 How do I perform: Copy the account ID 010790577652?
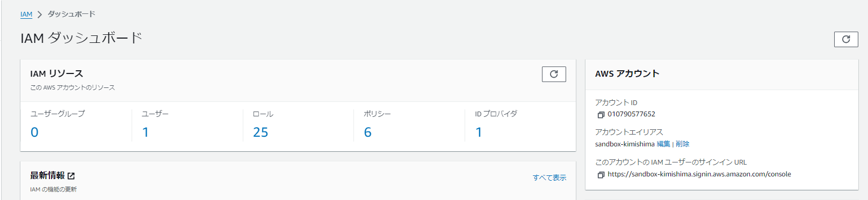click(601, 115)
